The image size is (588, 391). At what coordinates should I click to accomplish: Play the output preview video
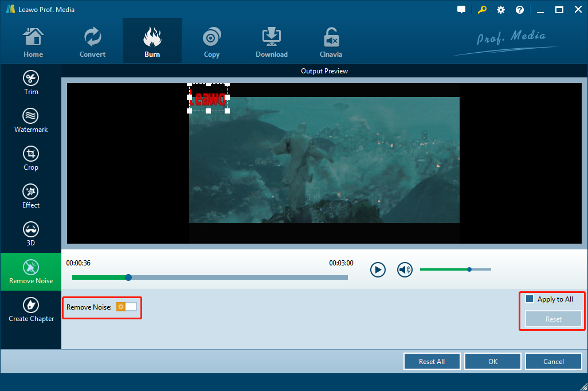(378, 269)
